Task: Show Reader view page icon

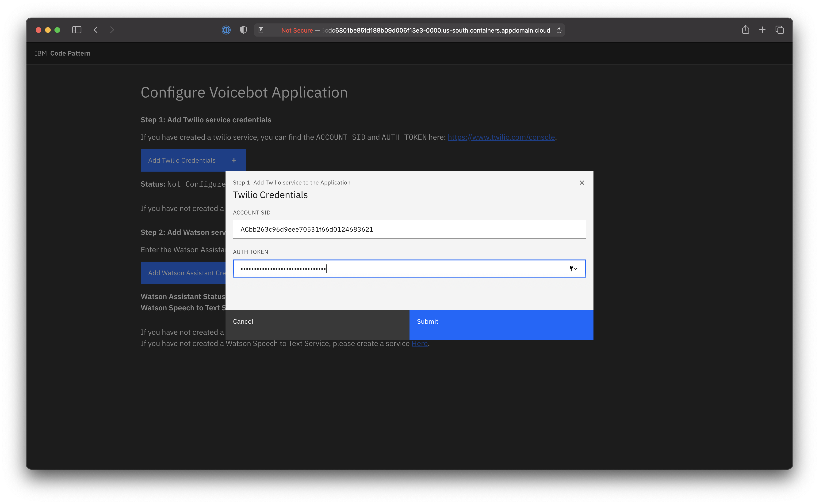Action: click(261, 30)
